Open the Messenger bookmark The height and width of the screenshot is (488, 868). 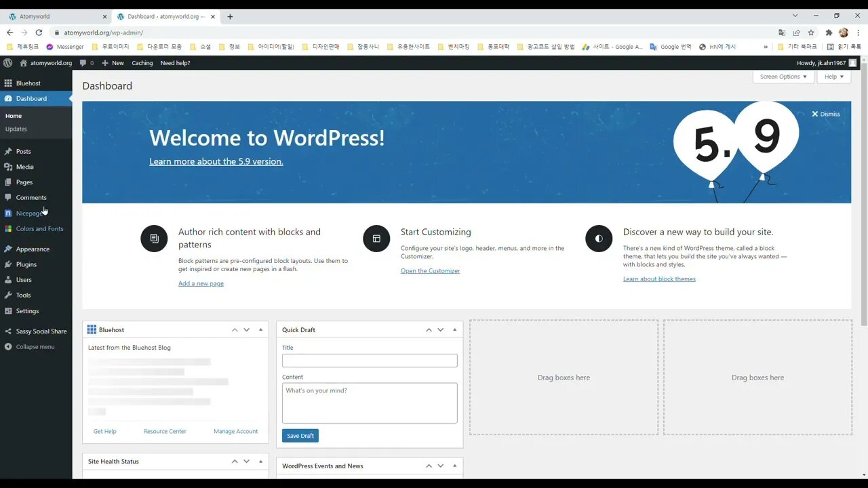(x=65, y=47)
